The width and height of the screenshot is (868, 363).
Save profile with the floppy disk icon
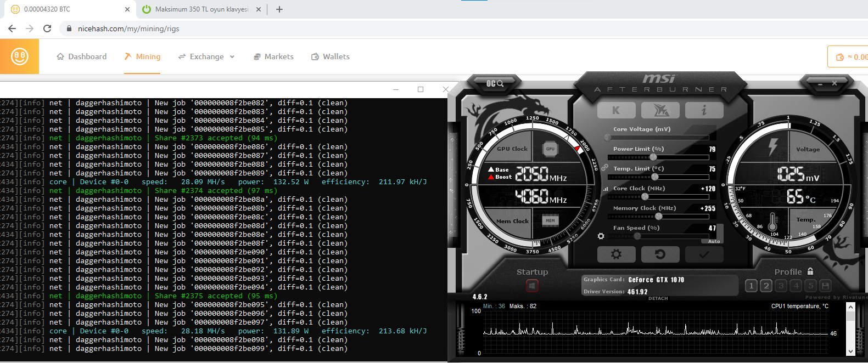[825, 286]
